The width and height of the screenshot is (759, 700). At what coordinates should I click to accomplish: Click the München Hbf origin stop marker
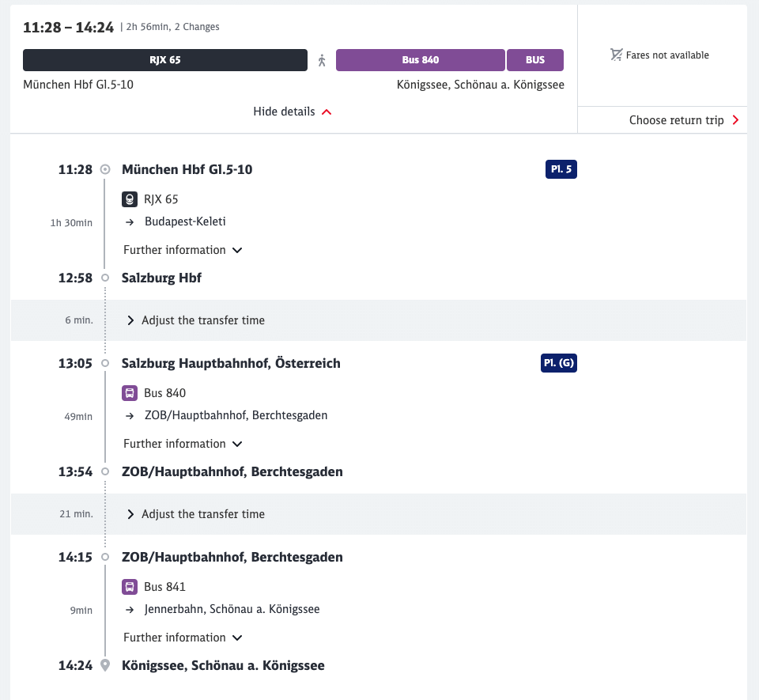[105, 169]
